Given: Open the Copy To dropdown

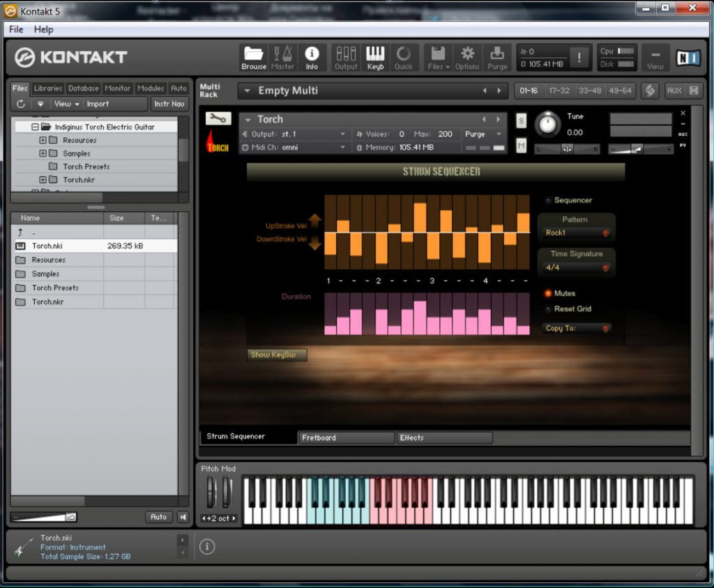Looking at the screenshot, I should [x=576, y=328].
